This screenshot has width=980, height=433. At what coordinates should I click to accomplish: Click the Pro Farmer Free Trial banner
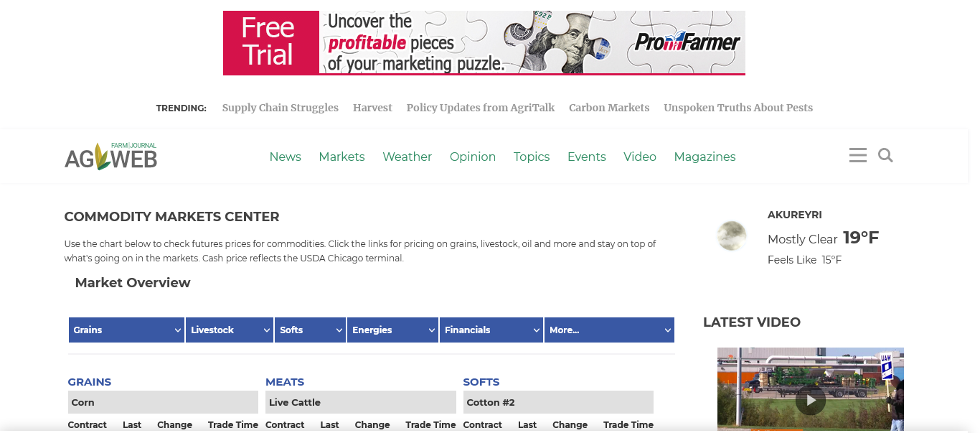(x=484, y=43)
